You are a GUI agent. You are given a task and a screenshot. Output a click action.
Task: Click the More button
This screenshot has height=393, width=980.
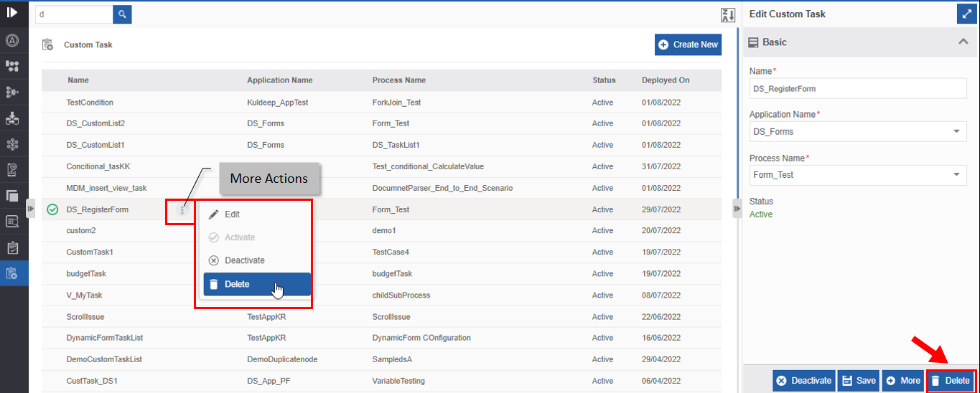click(903, 381)
